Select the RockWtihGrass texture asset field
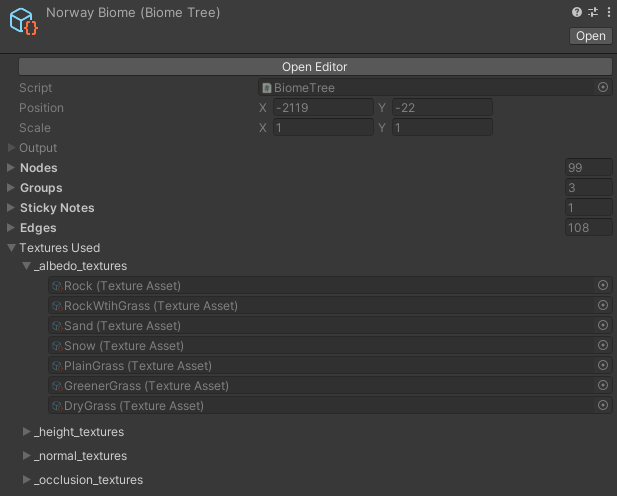 click(x=330, y=305)
